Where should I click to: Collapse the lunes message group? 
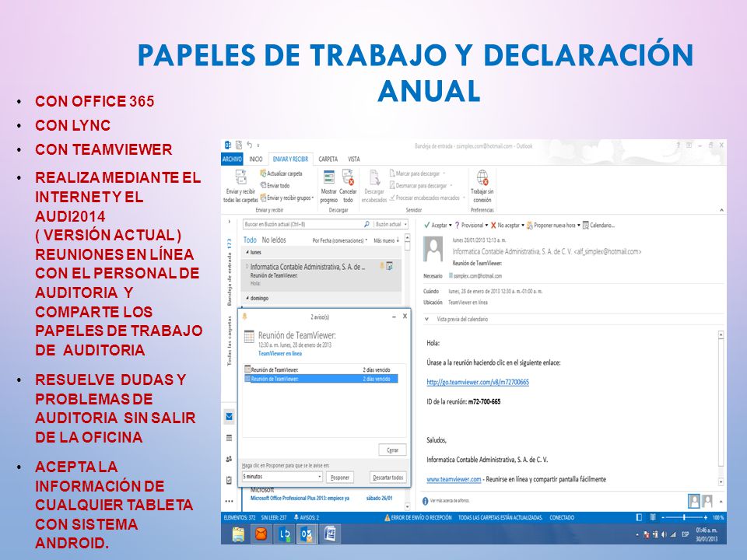[247, 252]
